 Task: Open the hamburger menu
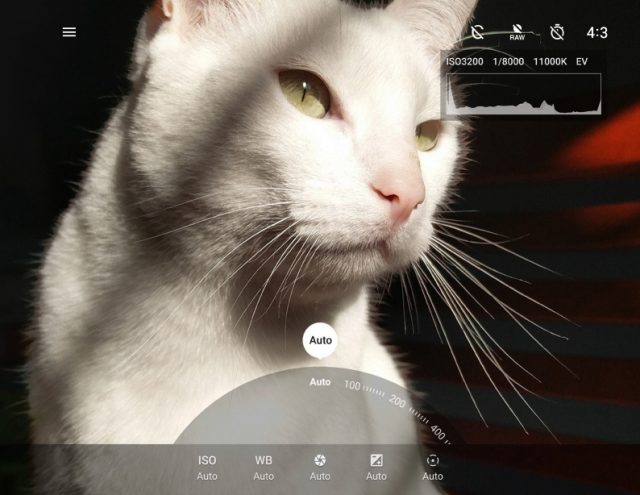(69, 32)
